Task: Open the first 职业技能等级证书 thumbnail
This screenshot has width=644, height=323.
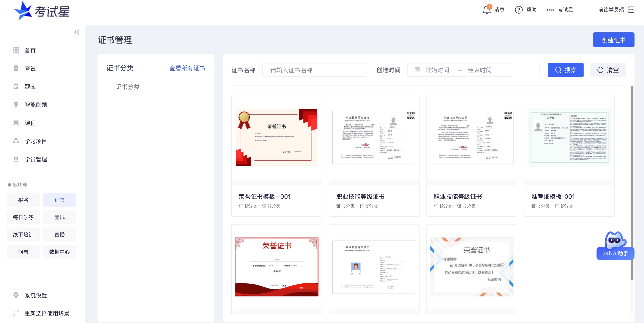Action: [374, 137]
